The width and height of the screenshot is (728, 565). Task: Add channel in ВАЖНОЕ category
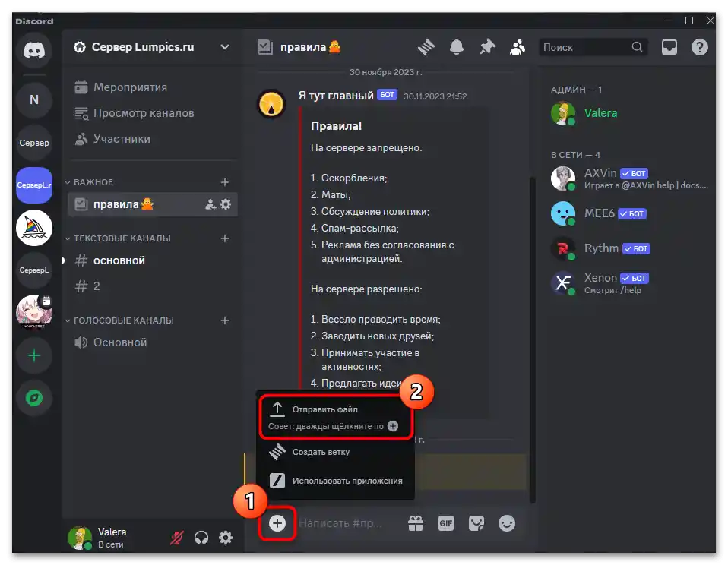(225, 182)
